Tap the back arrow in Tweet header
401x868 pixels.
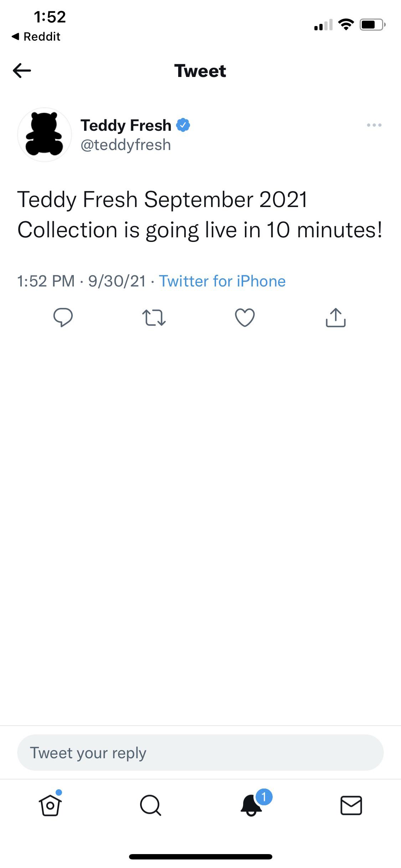(22, 71)
